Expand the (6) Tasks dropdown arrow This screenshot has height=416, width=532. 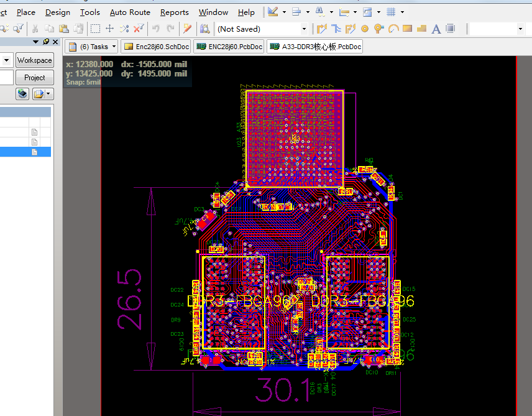click(x=114, y=47)
